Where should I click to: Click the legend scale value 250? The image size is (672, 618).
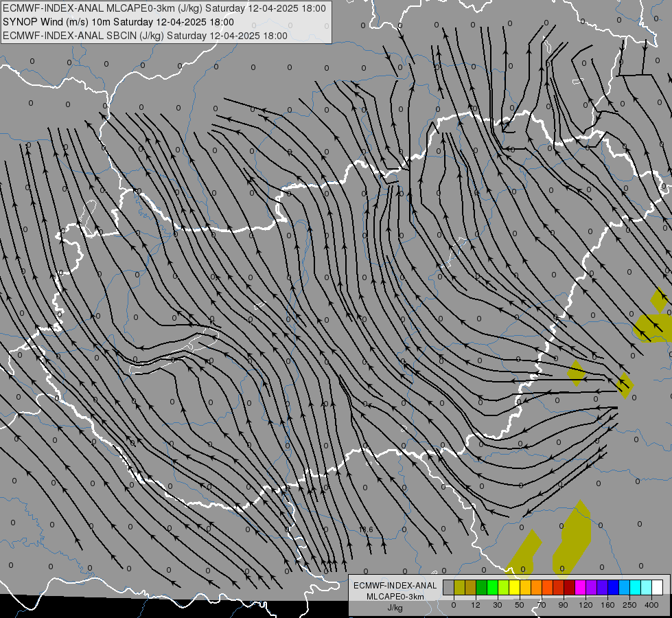(x=629, y=605)
